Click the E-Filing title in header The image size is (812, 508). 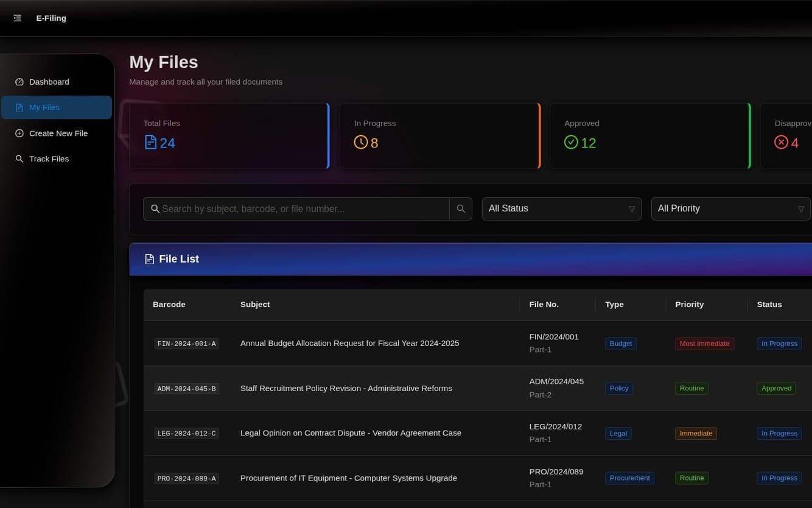click(x=51, y=18)
